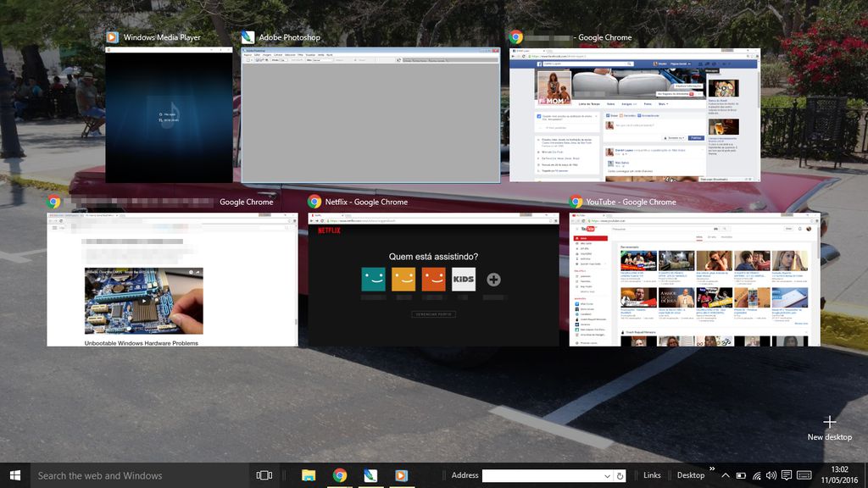This screenshot has width=868, height=488.
Task: Click the Windows Media Player title text
Action: click(x=162, y=37)
